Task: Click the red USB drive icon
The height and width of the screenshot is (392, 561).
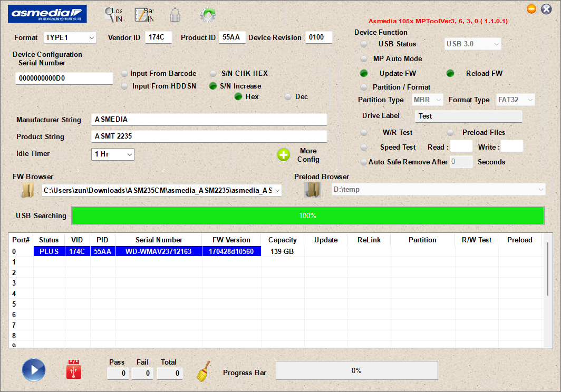Action: tap(74, 369)
